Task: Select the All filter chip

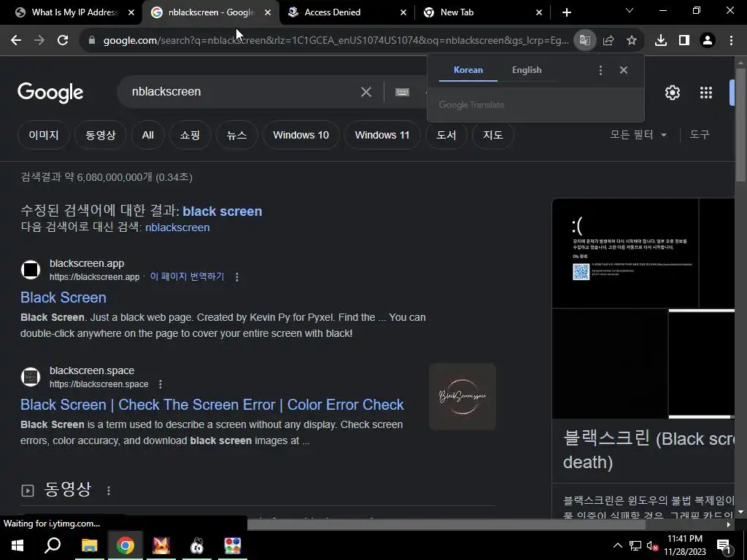Action: click(147, 135)
